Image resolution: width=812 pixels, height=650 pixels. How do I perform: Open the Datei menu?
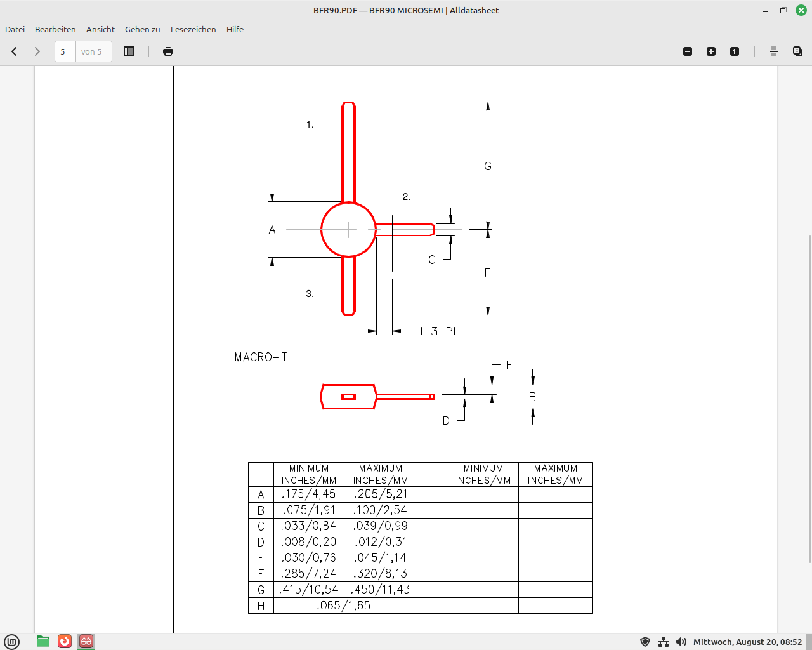click(15, 29)
